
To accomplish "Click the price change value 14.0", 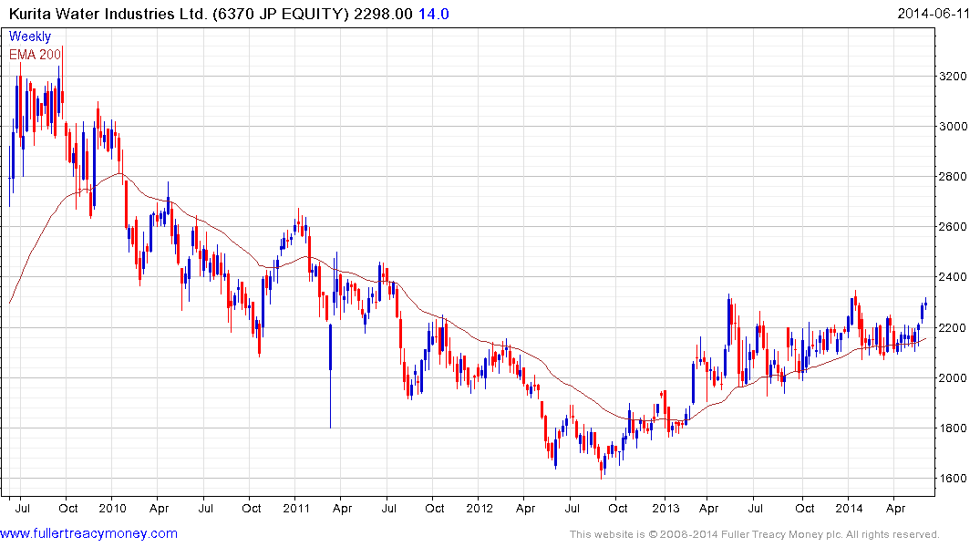I will coord(433,14).
